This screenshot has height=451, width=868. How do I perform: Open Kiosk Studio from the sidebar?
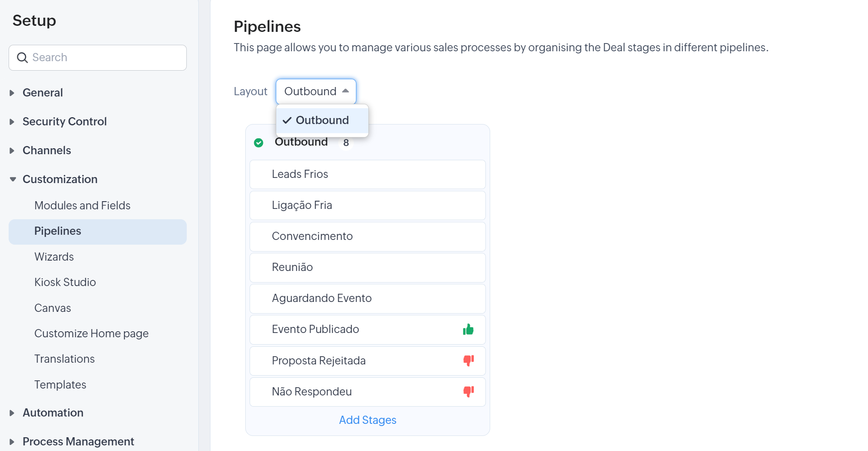tap(65, 282)
